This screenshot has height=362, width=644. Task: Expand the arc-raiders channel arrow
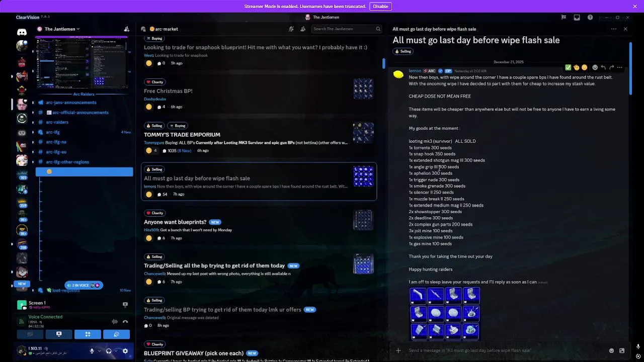tap(33, 122)
